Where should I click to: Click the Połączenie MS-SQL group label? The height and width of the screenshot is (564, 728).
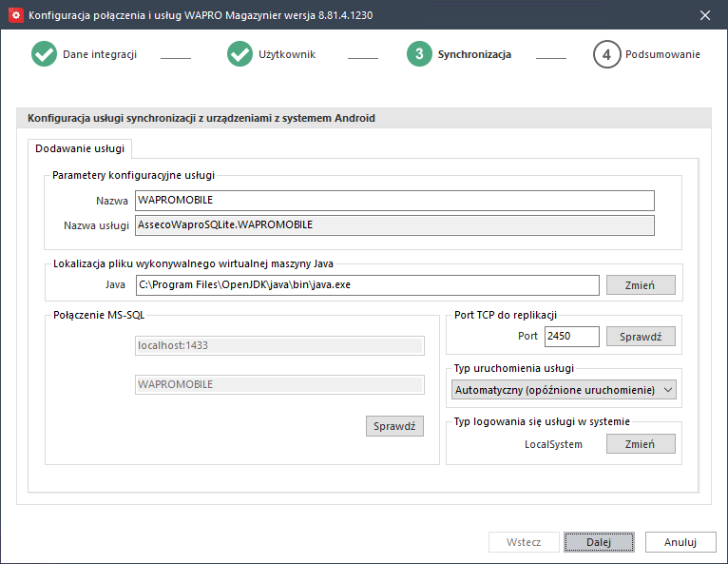tap(99, 315)
